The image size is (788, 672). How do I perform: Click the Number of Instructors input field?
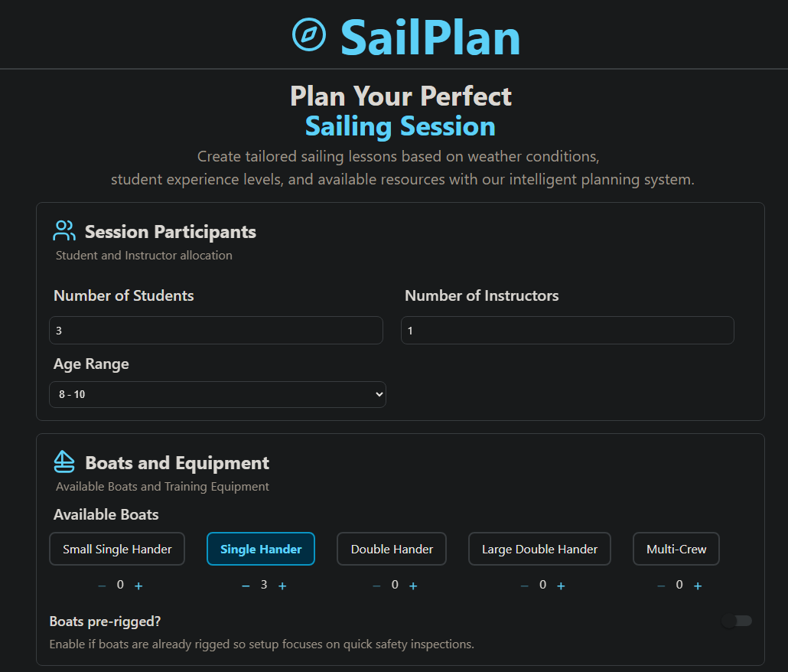(567, 330)
